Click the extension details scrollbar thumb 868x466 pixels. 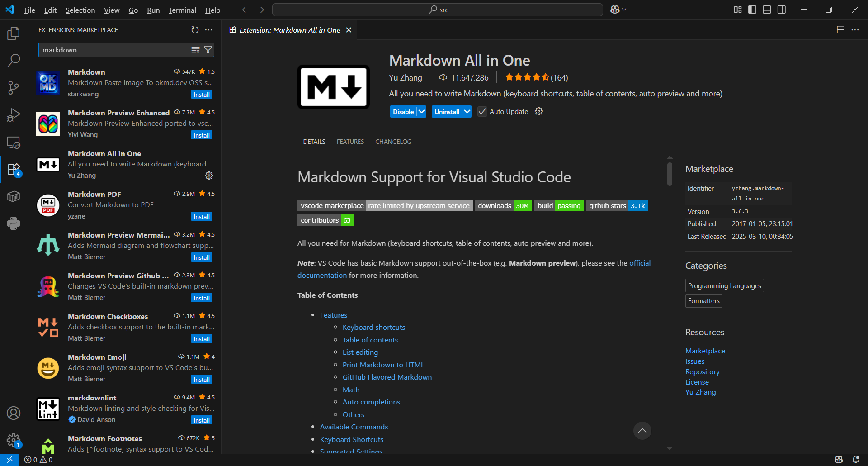click(x=670, y=173)
